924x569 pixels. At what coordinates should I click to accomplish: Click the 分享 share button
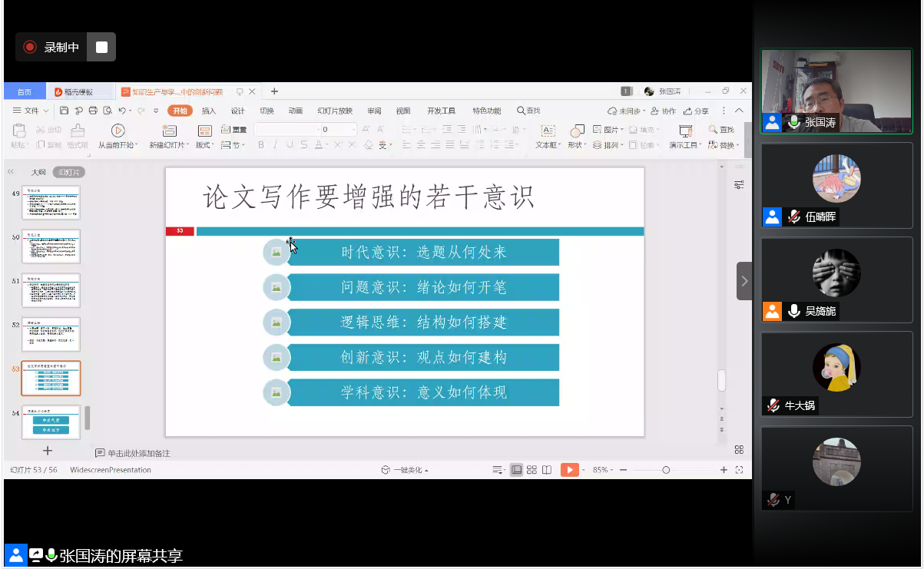(x=697, y=111)
